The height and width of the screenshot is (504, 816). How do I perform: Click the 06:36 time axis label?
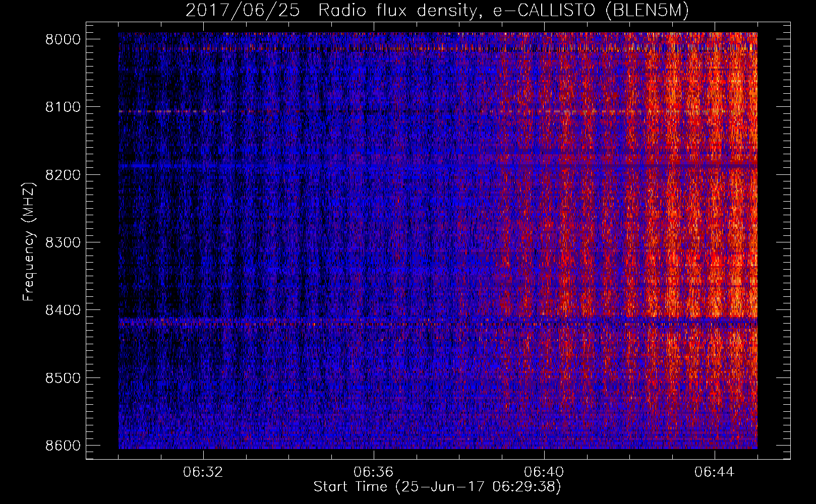click(374, 472)
